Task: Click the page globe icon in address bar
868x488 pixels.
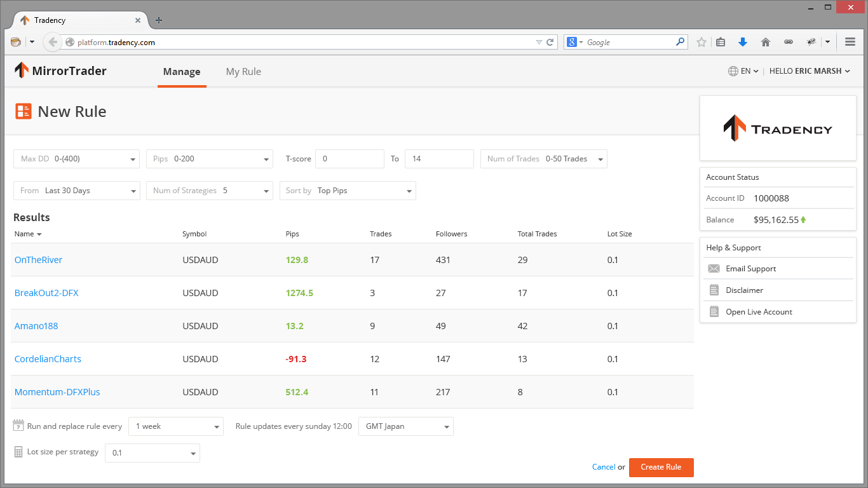Action: click(70, 42)
